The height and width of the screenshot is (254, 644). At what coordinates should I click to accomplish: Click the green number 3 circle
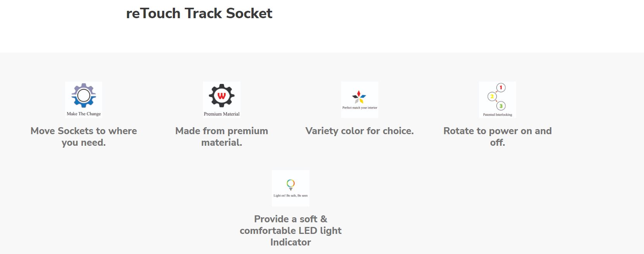pyautogui.click(x=501, y=106)
